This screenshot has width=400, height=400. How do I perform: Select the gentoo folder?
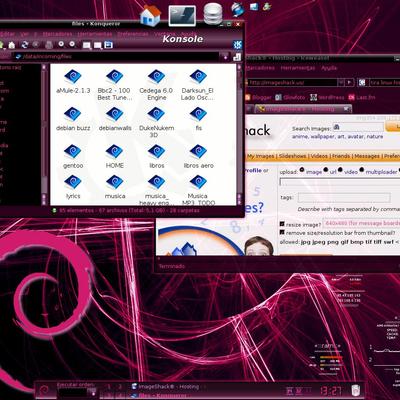point(73,156)
